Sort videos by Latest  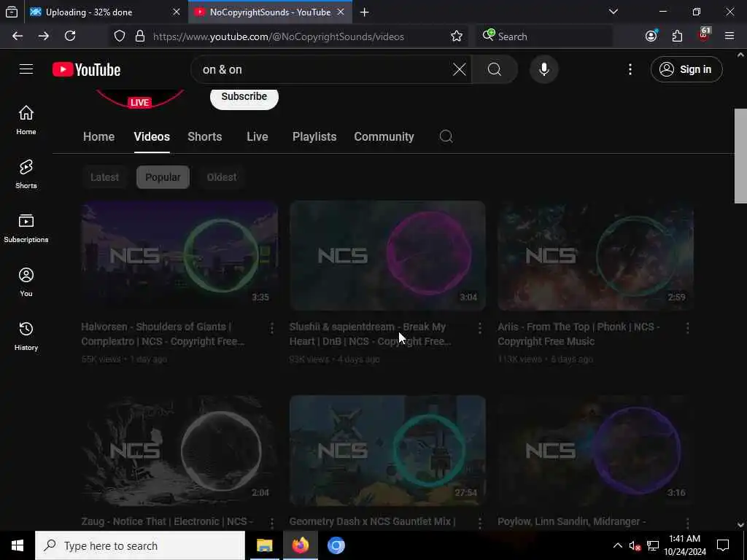coord(105,177)
